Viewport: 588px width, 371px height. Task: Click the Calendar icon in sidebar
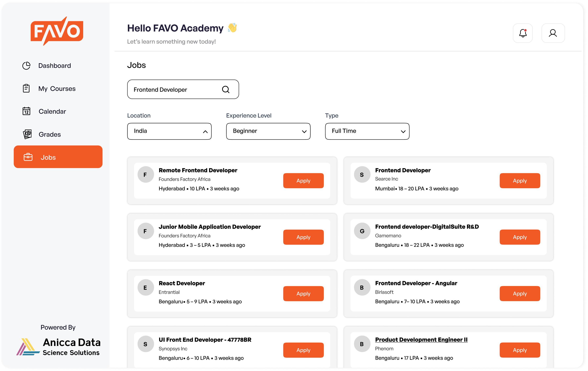(26, 111)
